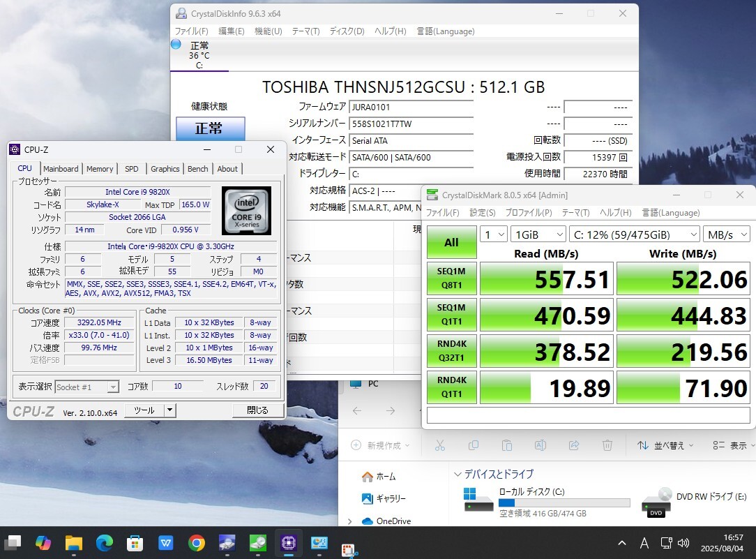Run the SEQ1M Q8T1 test
Image resolution: width=756 pixels, height=559 pixels.
click(x=451, y=278)
